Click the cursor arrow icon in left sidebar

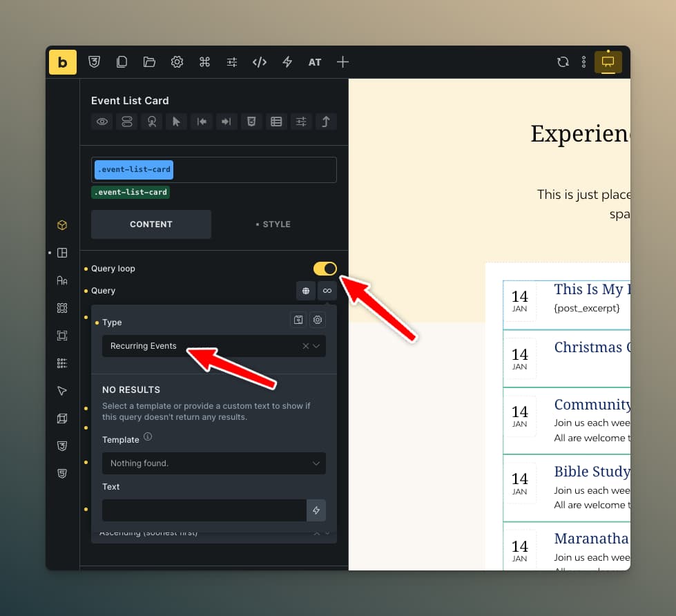[x=62, y=391]
